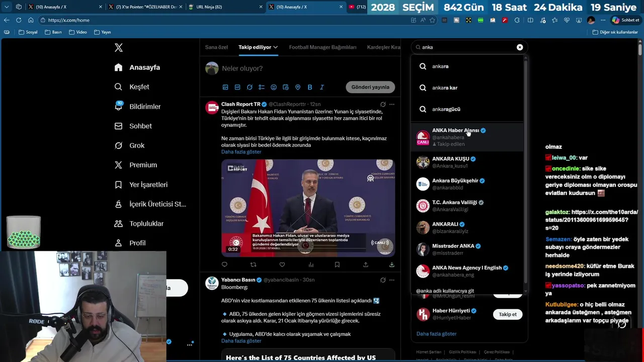
Task: Clear the search box with X button
Action: click(x=520, y=47)
